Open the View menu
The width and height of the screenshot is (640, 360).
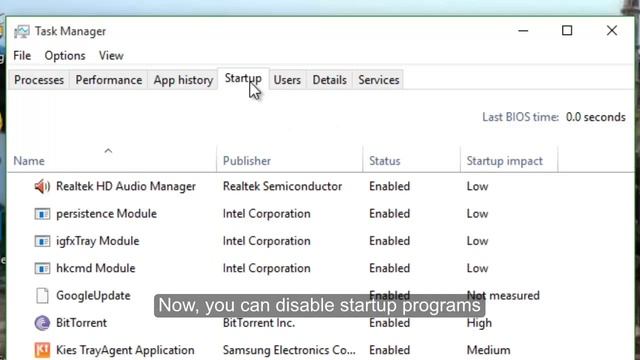point(111,56)
